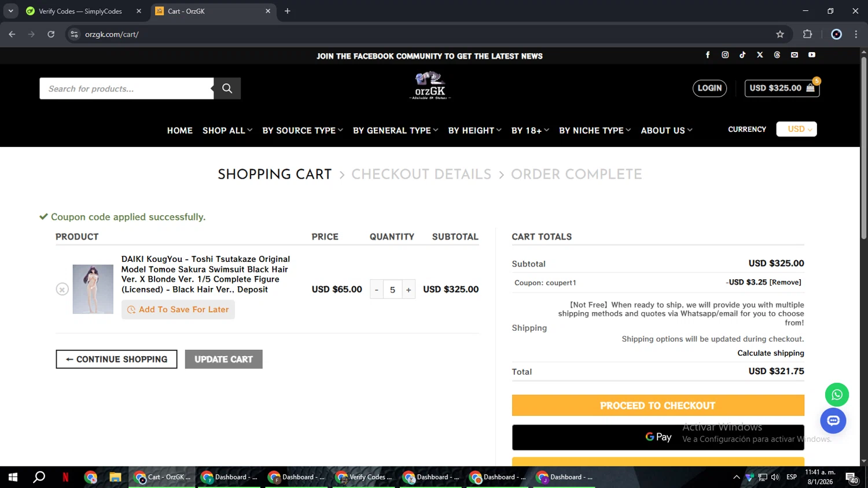This screenshot has height=488, width=868.
Task: Click the LOGIN button
Action: coord(709,88)
